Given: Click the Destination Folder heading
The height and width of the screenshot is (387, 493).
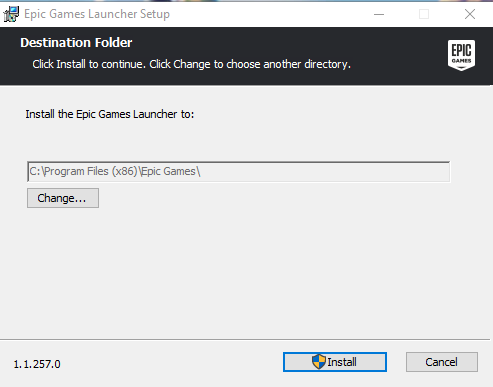Looking at the screenshot, I should (x=76, y=43).
